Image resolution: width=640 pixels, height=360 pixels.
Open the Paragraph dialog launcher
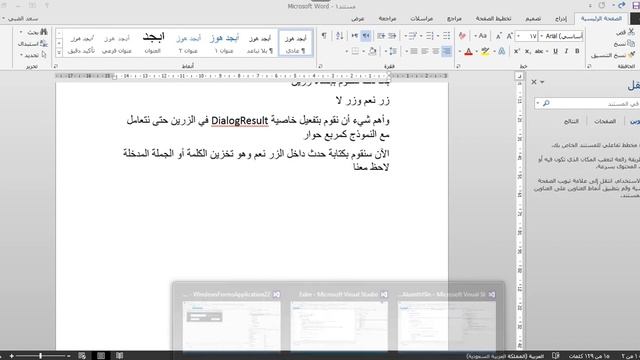click(320, 66)
